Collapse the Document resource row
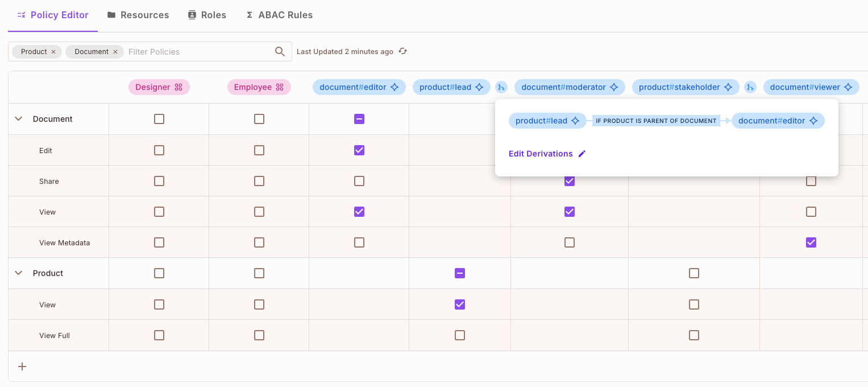The width and height of the screenshot is (868, 387). (x=18, y=119)
